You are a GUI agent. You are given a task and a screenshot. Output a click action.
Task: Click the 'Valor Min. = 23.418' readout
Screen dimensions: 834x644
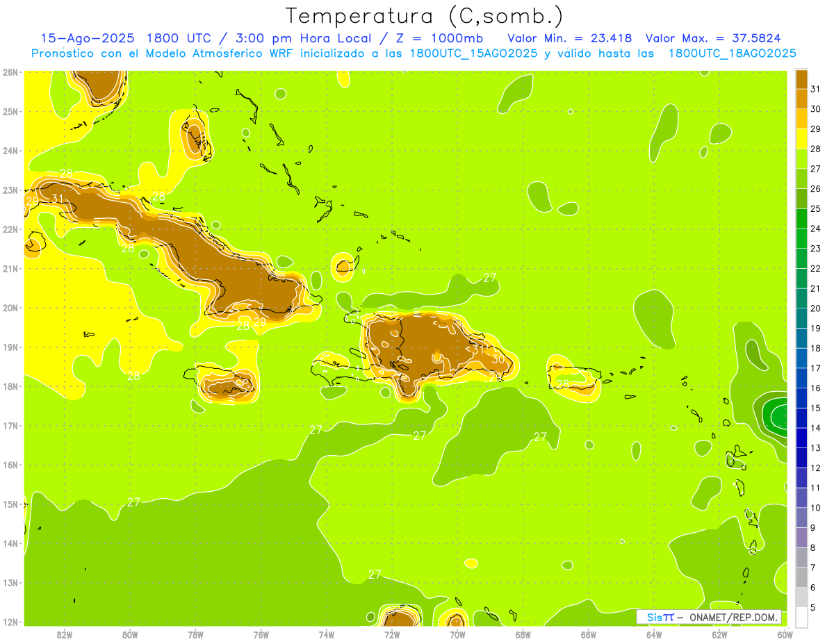click(x=570, y=38)
